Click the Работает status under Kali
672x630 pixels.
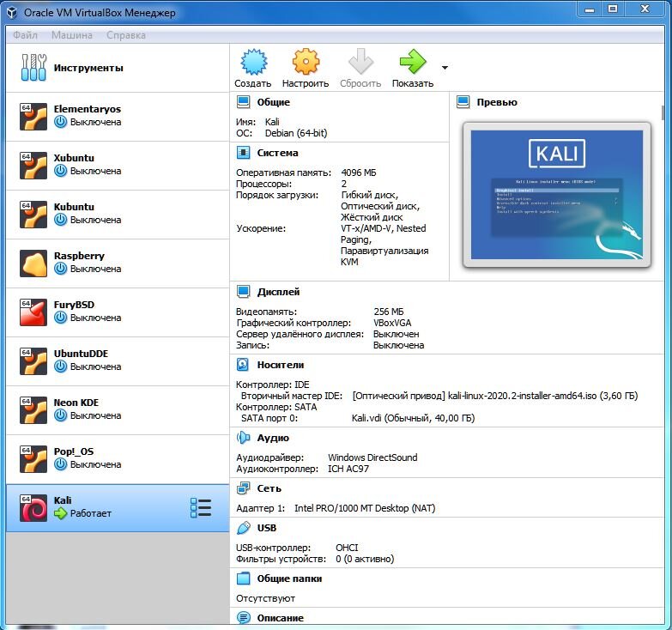point(90,513)
